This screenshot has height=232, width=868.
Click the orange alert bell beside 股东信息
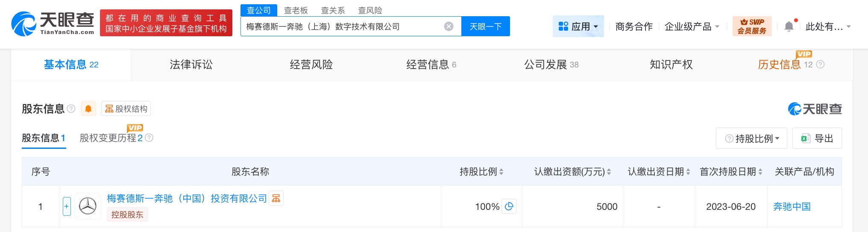pyautogui.click(x=88, y=109)
